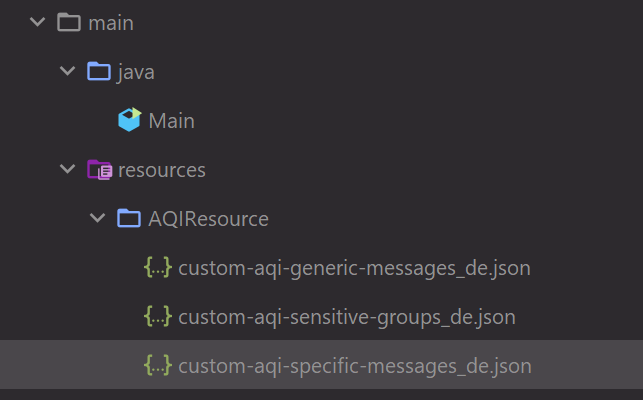Collapse the resources folder chevron
Viewport: 643px width, 400px height.
click(68, 170)
